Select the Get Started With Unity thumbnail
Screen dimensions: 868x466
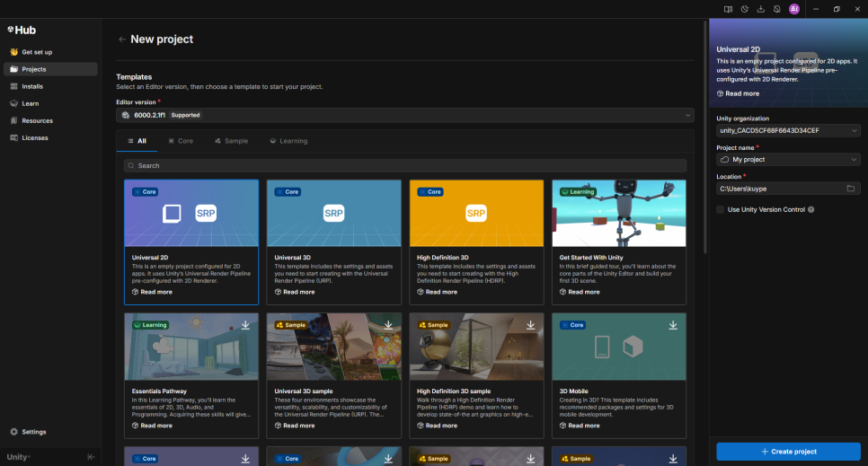[619, 213]
